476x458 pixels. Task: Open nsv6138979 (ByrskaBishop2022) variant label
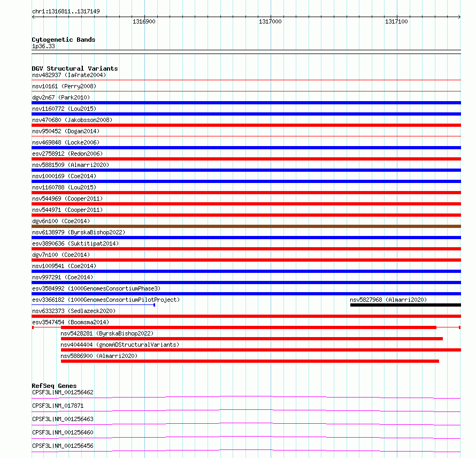[79, 232]
